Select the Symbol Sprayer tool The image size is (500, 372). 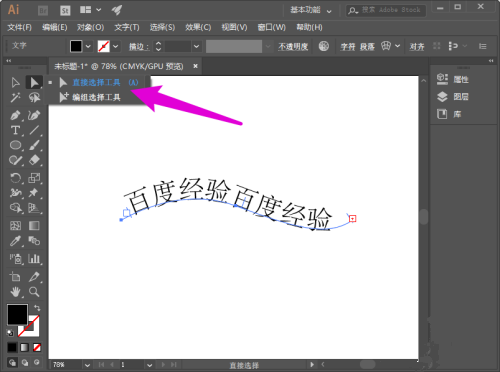click(x=15, y=259)
